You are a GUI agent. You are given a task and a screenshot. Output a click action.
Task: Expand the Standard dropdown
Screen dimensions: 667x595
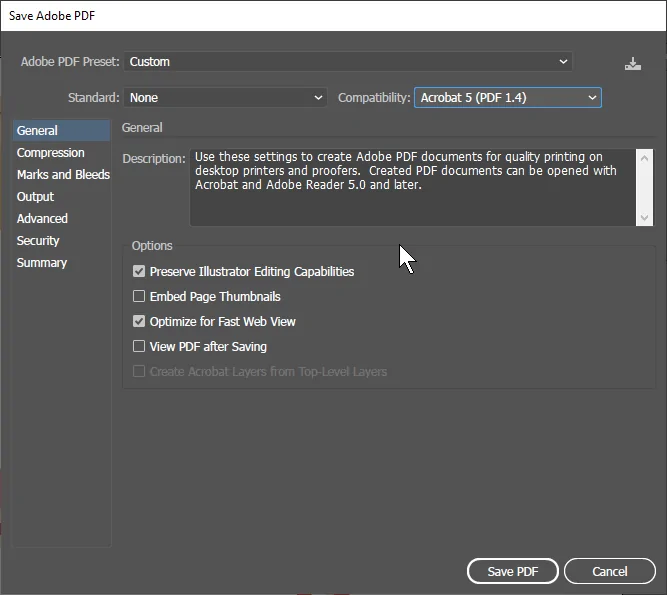227,98
